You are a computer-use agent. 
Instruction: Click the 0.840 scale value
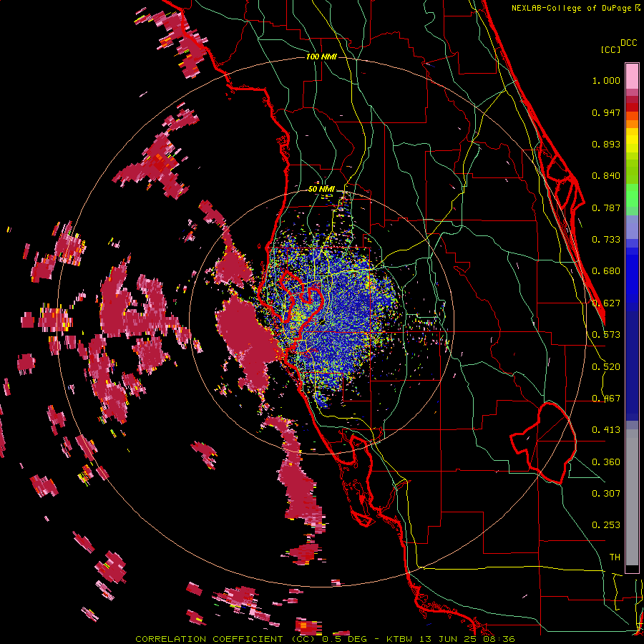(x=606, y=176)
